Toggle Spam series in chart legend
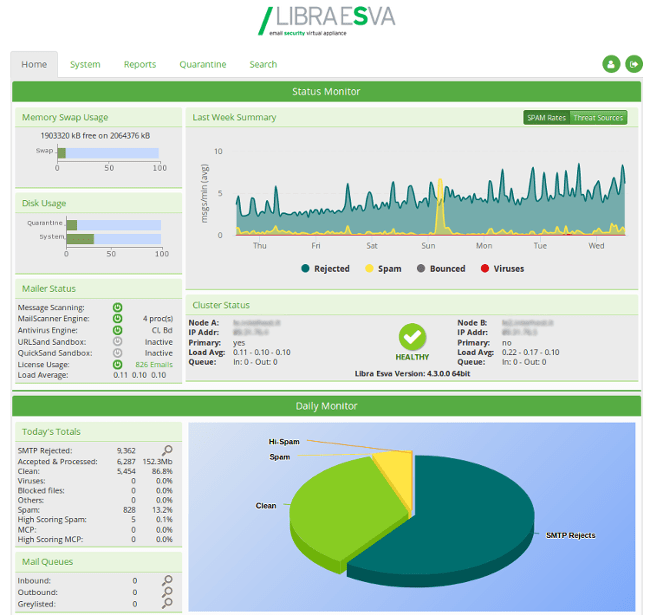650x615 pixels. pos(383,269)
